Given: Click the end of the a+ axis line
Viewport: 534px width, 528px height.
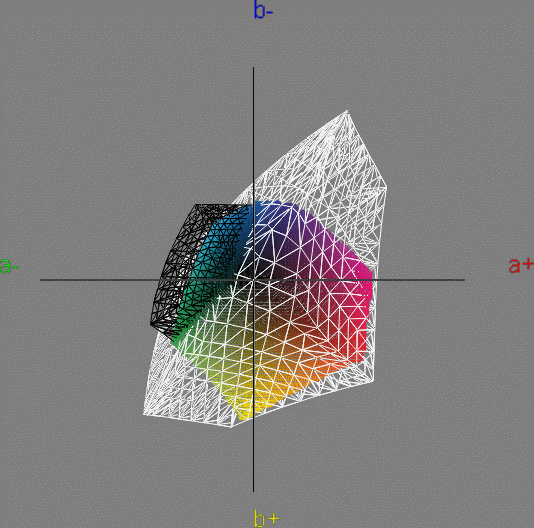Looking at the screenshot, I should coord(465,280).
